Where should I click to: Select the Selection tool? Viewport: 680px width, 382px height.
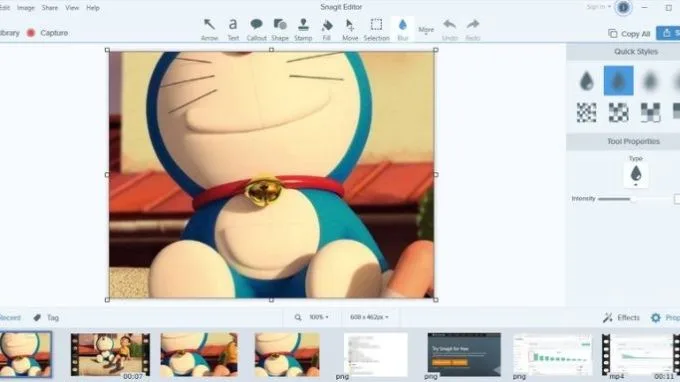tap(376, 29)
